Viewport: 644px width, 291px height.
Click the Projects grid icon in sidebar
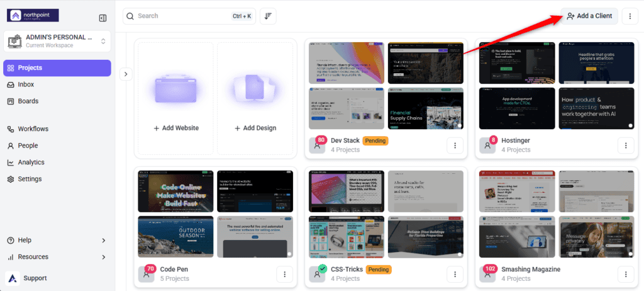point(11,68)
